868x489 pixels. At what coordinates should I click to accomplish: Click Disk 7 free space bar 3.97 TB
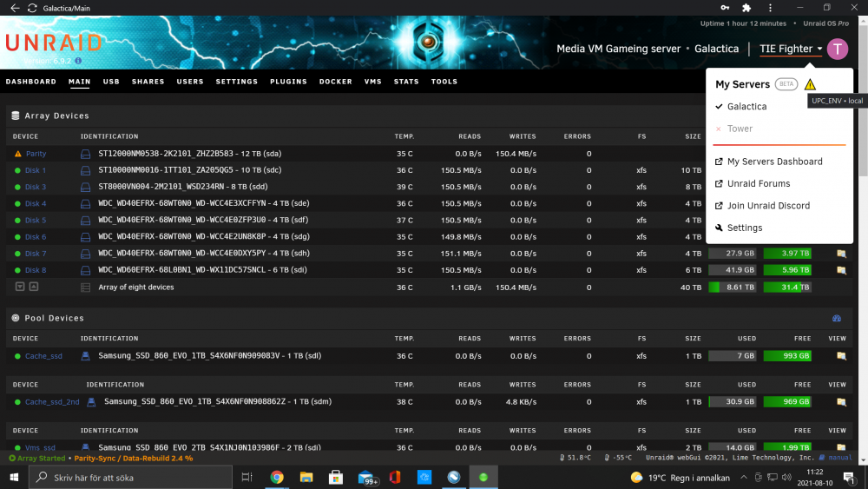point(787,254)
